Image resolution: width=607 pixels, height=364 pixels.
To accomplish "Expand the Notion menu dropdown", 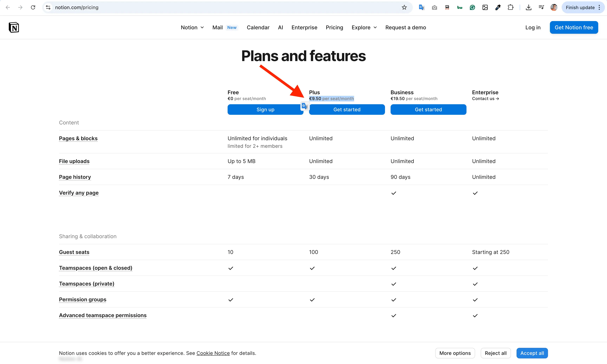I will [192, 28].
